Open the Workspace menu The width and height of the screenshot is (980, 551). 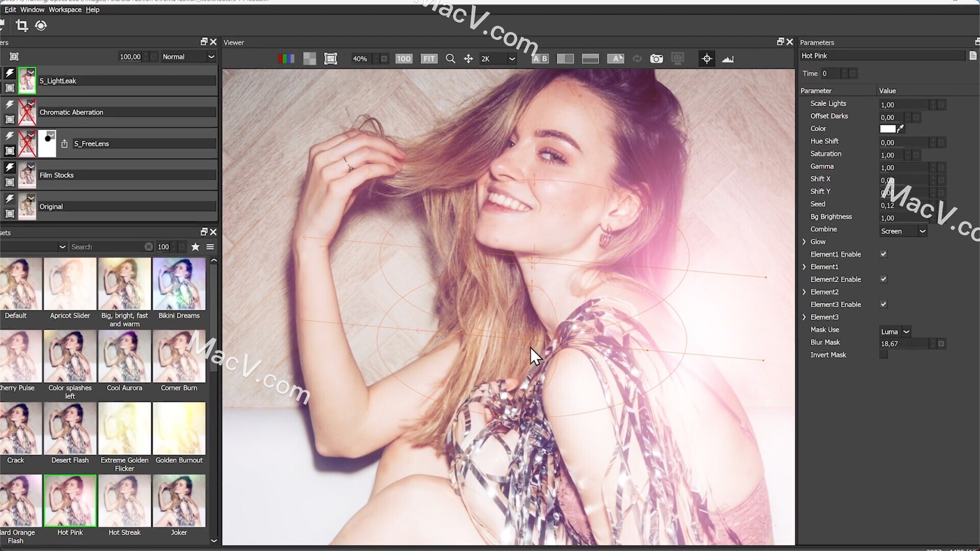point(65,9)
